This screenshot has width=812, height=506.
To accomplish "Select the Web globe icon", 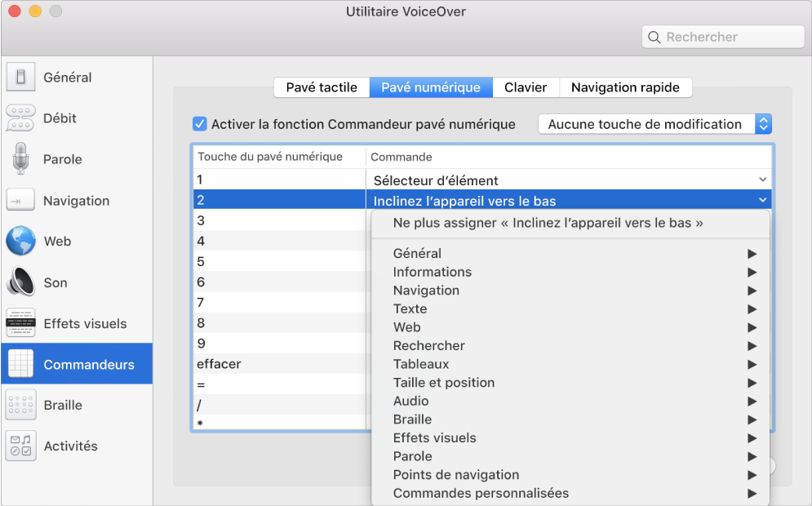I will coord(20,242).
